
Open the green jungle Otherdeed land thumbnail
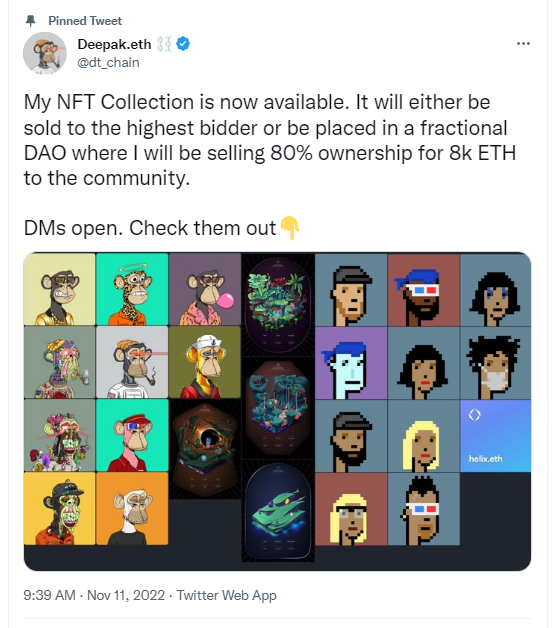[278, 304]
